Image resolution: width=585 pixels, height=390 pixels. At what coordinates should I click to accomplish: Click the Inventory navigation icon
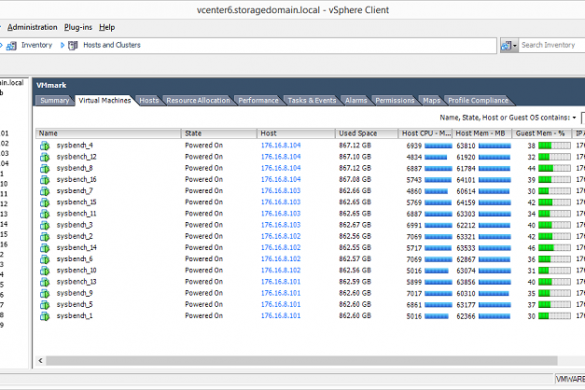pos(11,46)
